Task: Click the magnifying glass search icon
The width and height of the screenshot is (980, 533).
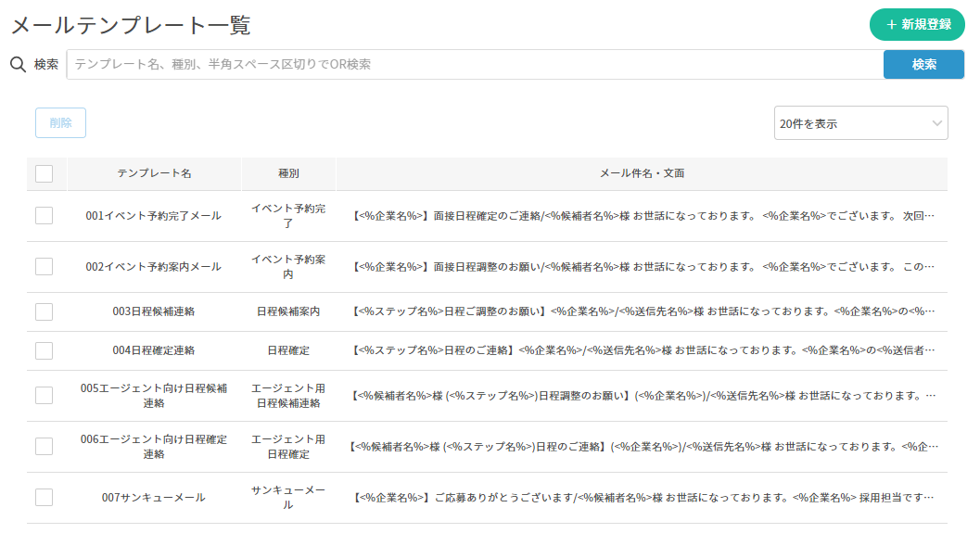Action: (17, 64)
